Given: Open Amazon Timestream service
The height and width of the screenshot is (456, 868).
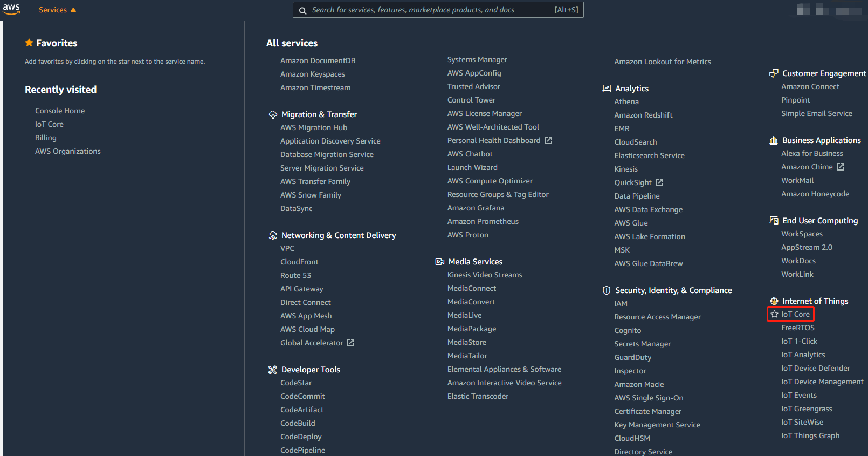Looking at the screenshot, I should [315, 87].
